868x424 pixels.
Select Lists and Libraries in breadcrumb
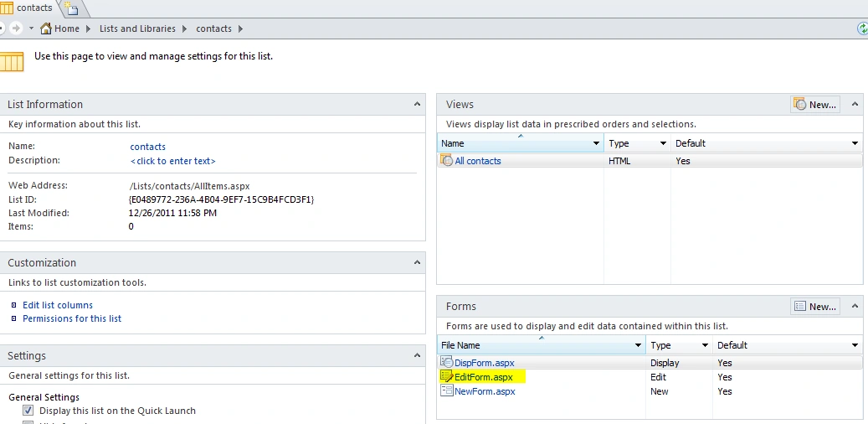pos(137,28)
